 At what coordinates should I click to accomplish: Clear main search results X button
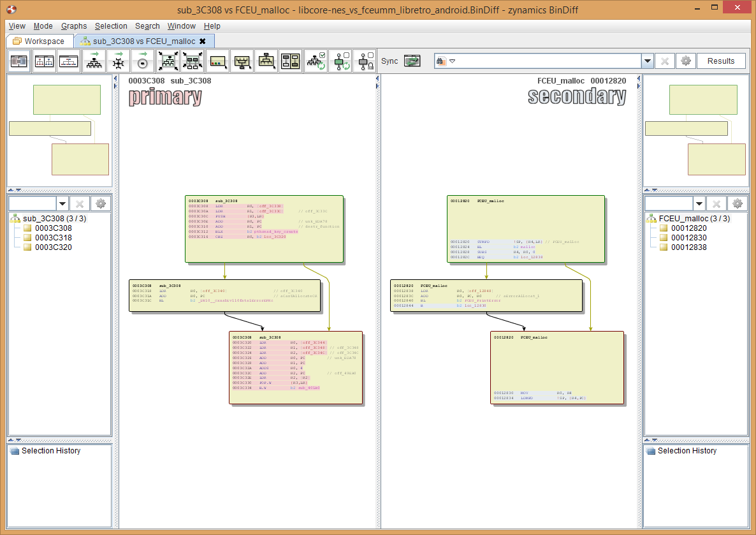(664, 61)
